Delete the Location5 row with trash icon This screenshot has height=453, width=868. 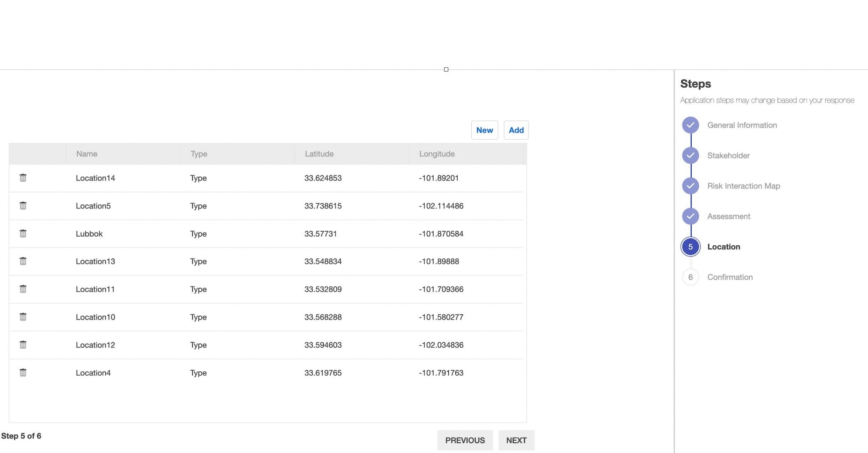23,206
